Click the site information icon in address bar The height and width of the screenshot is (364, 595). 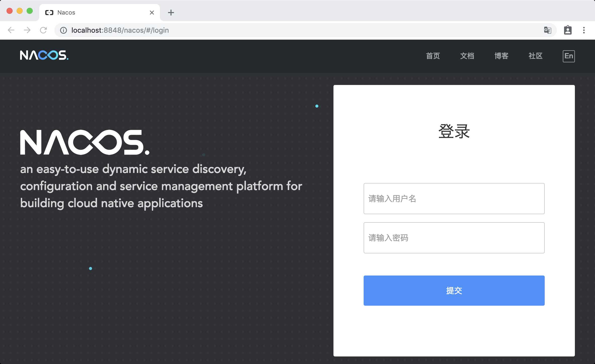coord(63,30)
